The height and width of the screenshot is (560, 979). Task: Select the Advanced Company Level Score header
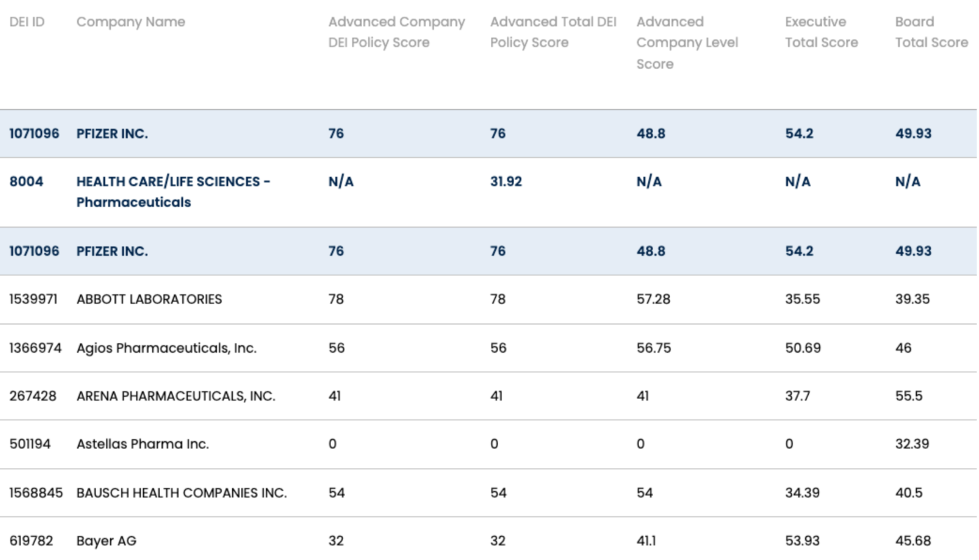pyautogui.click(x=687, y=43)
